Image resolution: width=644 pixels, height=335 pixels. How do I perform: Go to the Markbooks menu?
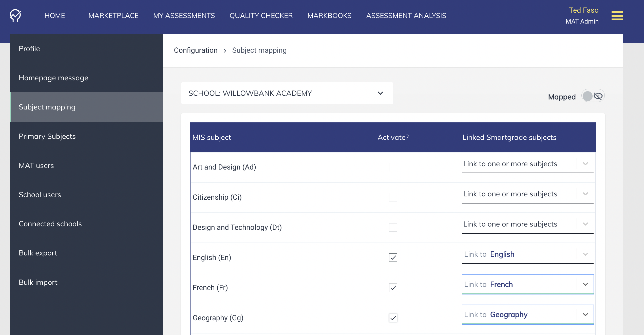coord(329,16)
